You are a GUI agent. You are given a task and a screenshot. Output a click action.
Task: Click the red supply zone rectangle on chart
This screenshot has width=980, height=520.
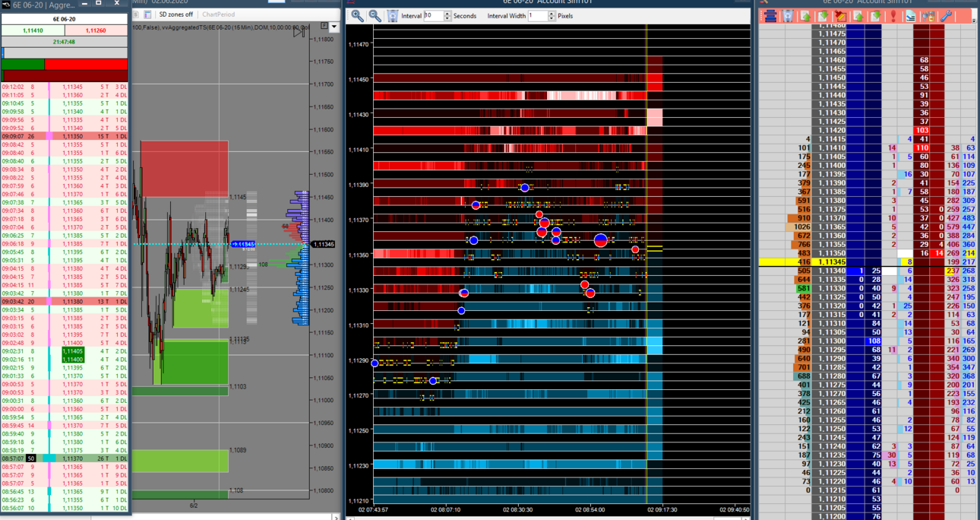point(185,169)
